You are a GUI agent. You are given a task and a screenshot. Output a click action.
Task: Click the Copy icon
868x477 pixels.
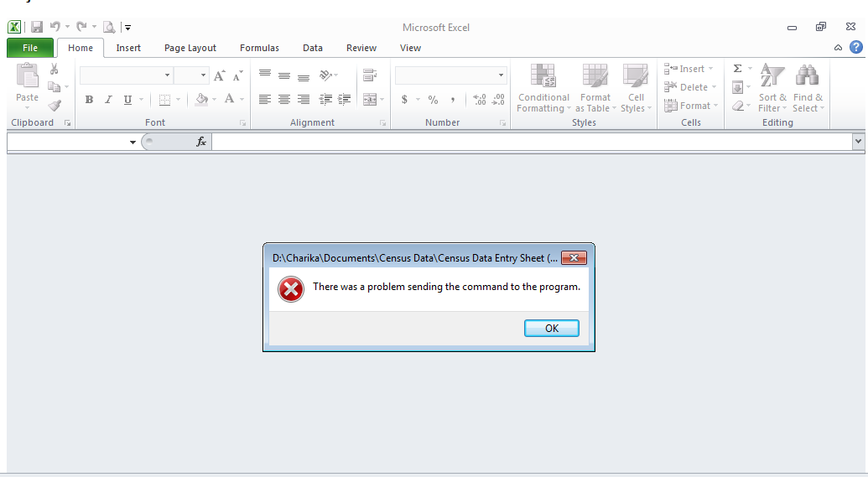tap(55, 87)
